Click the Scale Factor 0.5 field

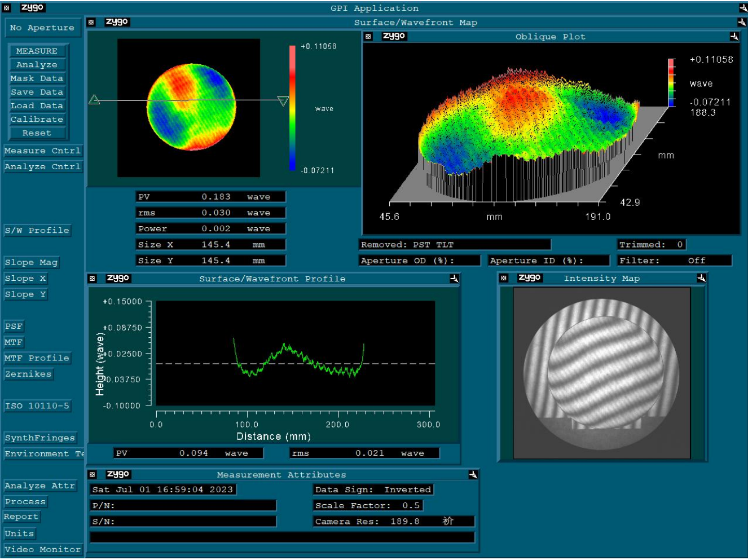click(368, 505)
